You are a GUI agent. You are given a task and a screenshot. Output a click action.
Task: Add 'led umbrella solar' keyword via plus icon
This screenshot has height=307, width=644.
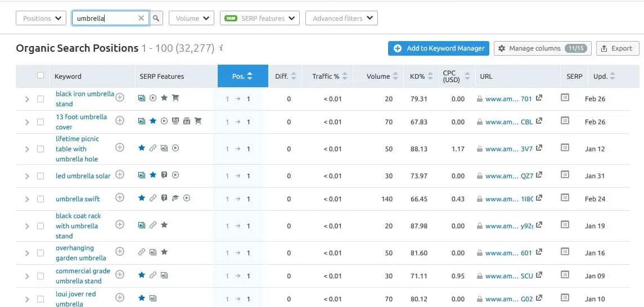(x=120, y=175)
